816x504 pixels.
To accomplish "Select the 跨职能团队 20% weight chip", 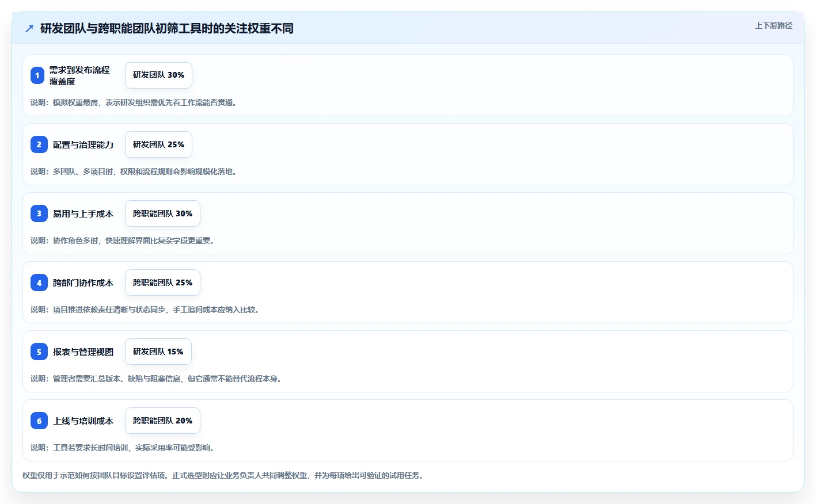I will click(162, 421).
